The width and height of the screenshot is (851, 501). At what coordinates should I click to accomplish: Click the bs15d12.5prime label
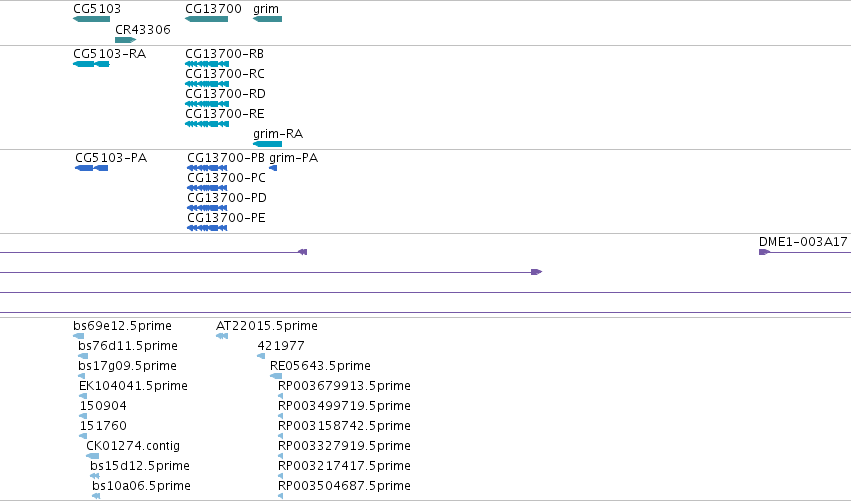(140, 466)
